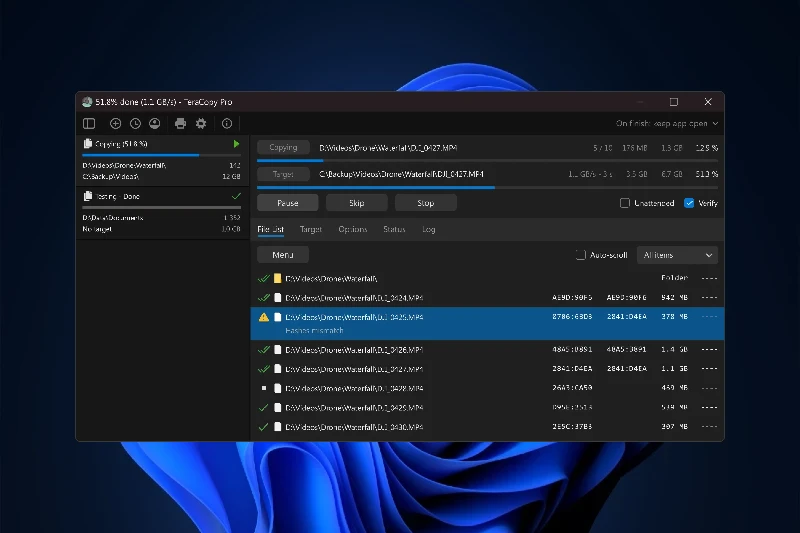Open On finish keep app open dropdown
800x533 pixels.
(x=667, y=123)
